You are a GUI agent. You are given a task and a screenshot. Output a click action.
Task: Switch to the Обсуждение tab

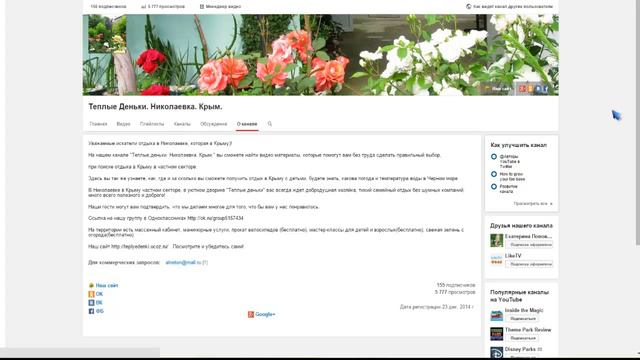(213, 124)
